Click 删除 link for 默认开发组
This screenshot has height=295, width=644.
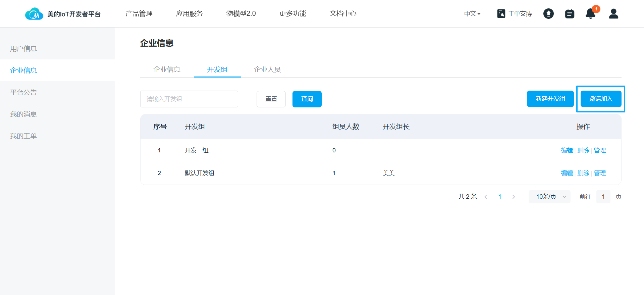pyautogui.click(x=583, y=173)
